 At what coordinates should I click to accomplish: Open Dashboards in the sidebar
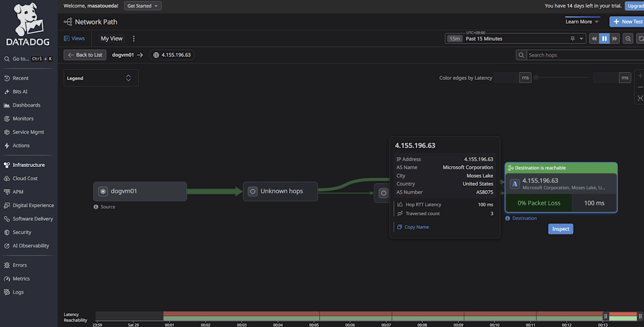click(26, 105)
